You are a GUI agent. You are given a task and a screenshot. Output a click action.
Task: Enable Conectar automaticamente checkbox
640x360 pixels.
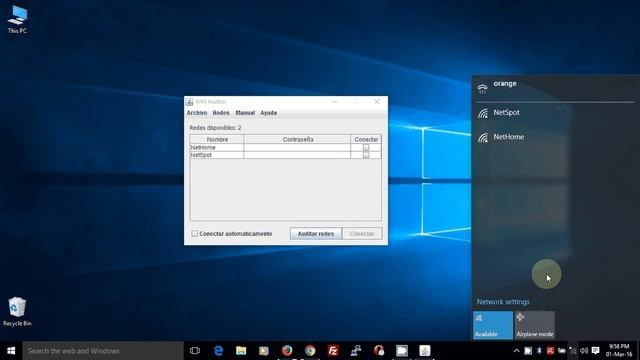pyautogui.click(x=195, y=233)
